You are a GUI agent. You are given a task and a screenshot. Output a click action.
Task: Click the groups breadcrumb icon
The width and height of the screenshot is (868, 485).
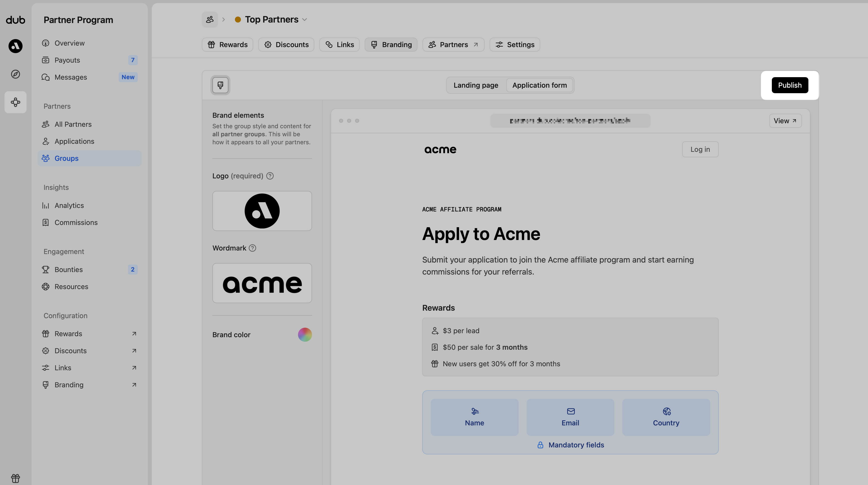coord(210,20)
